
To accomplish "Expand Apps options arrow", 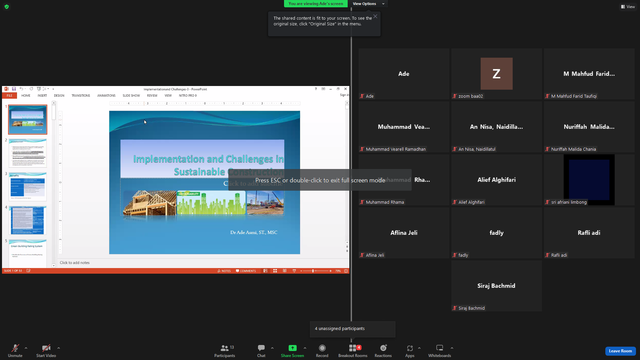I will [x=419, y=348].
